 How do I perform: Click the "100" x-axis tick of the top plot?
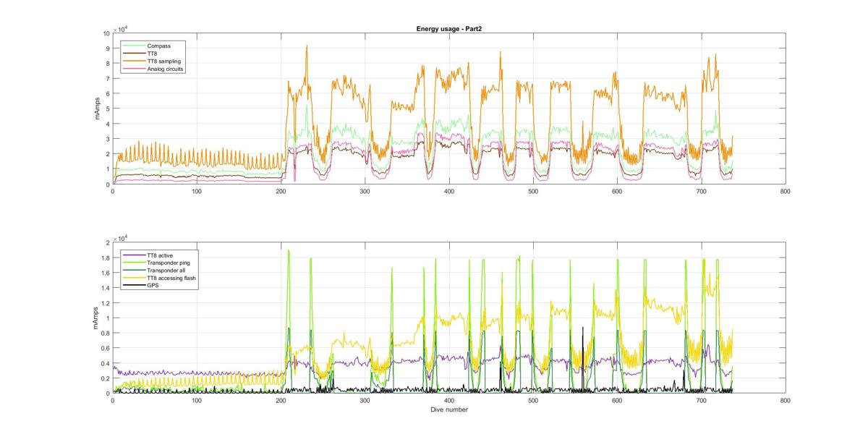(197, 192)
